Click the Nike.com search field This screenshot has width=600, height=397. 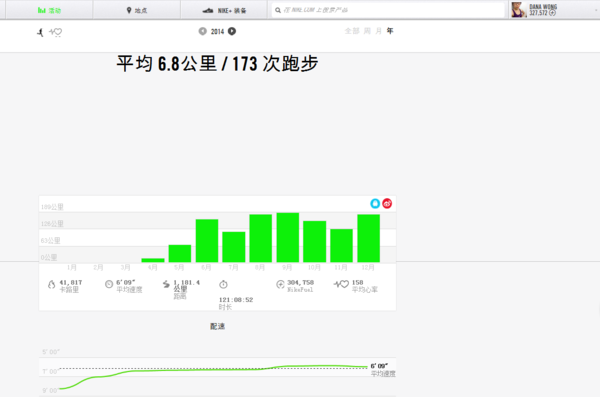click(x=388, y=10)
